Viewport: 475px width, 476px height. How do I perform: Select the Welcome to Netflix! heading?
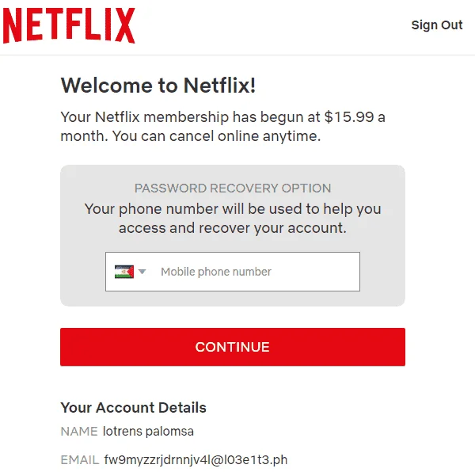coord(158,85)
